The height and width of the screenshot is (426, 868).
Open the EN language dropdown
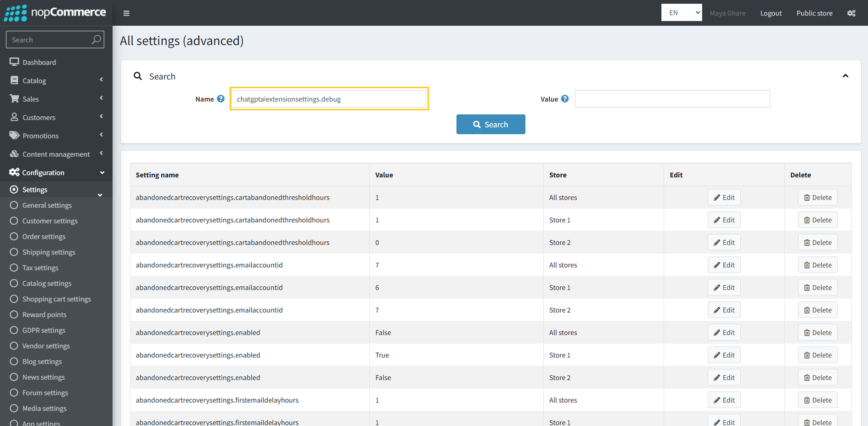click(681, 13)
